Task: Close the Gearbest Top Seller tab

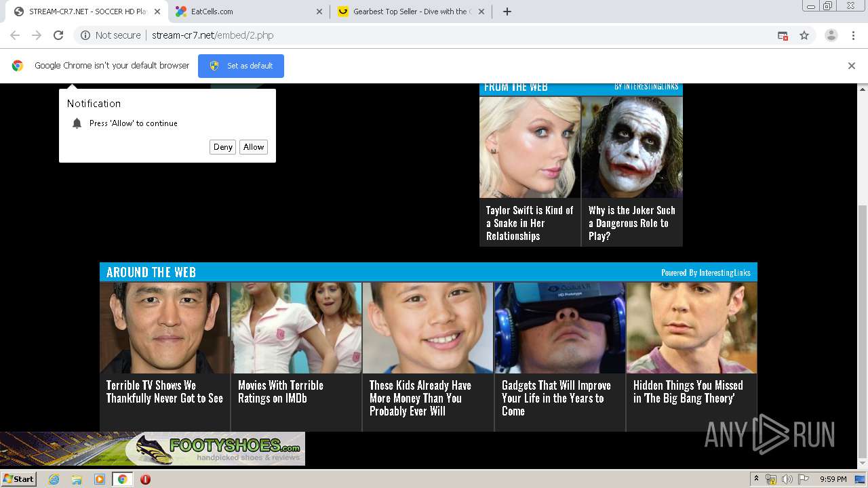Action: (x=481, y=12)
